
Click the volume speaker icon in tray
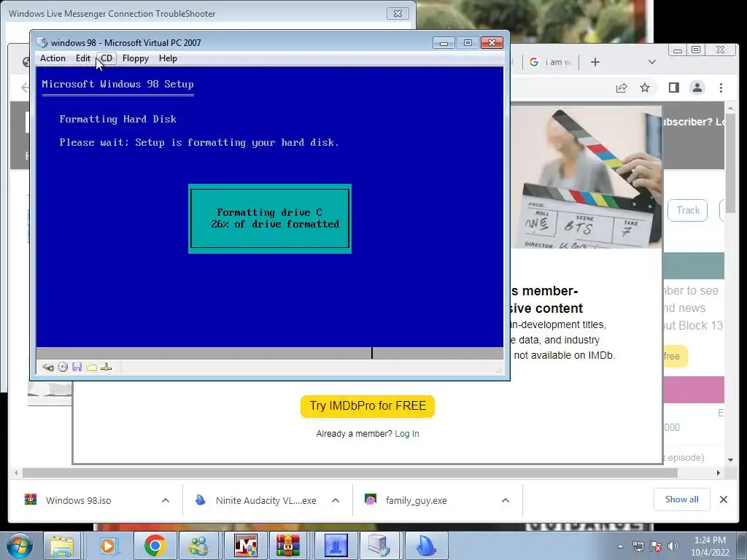point(673,546)
